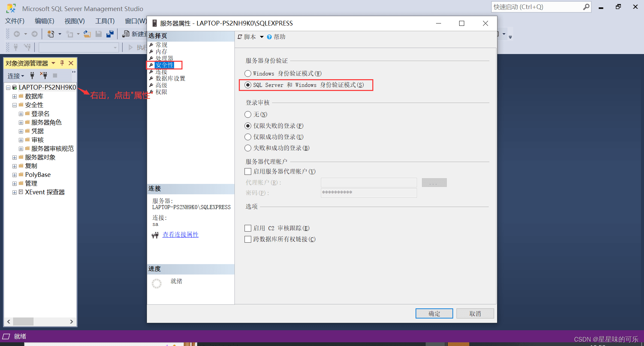This screenshot has height=346, width=644.
Task: Expand the Credentials (凭据) tree node
Action: tap(21, 131)
